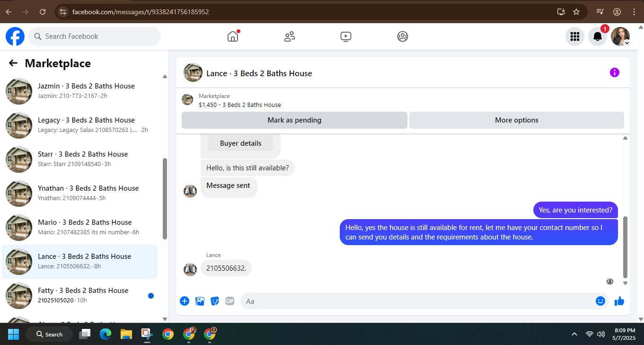
Task: Click the '2105506632.' message bubble
Action: point(226,268)
